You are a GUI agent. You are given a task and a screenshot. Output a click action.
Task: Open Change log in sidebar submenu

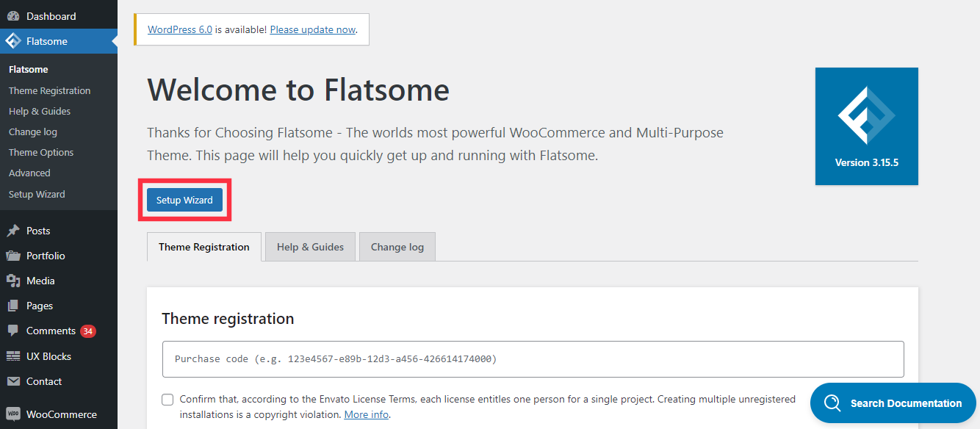coord(33,131)
